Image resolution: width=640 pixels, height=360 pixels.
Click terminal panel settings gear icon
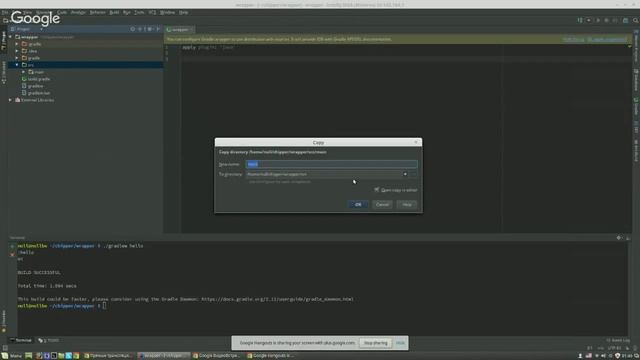pyautogui.click(x=619, y=238)
